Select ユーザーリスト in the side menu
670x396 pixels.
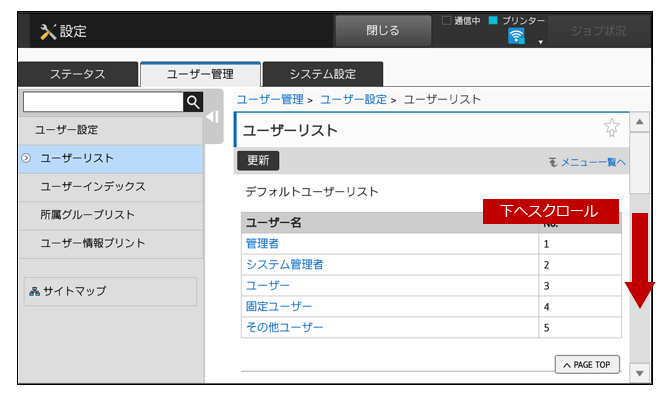coord(111,158)
